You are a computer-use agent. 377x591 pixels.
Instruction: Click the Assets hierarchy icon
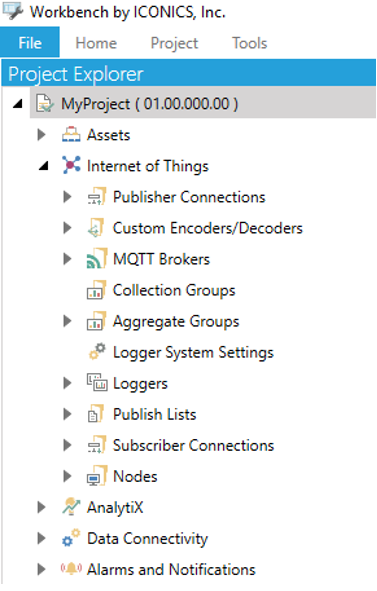pyautogui.click(x=71, y=135)
